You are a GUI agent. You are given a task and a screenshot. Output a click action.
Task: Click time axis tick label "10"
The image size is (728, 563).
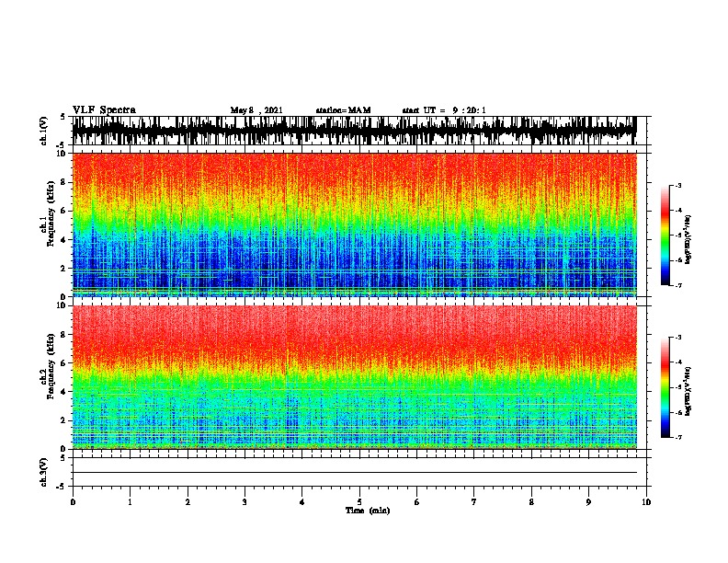coord(646,502)
